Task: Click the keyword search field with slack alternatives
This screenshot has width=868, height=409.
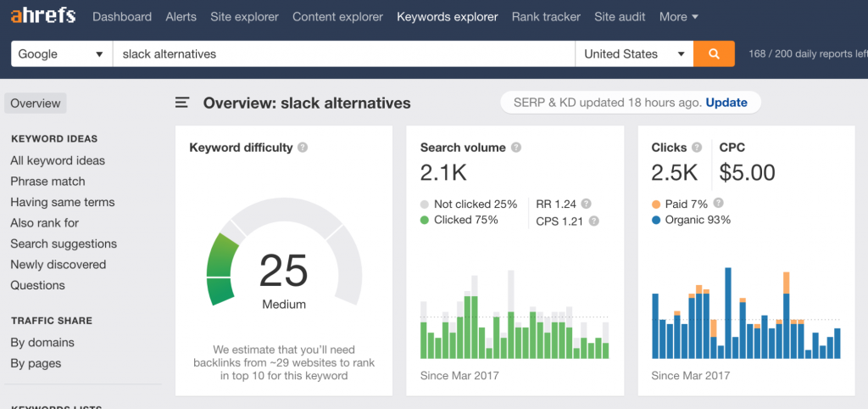Action: [344, 53]
